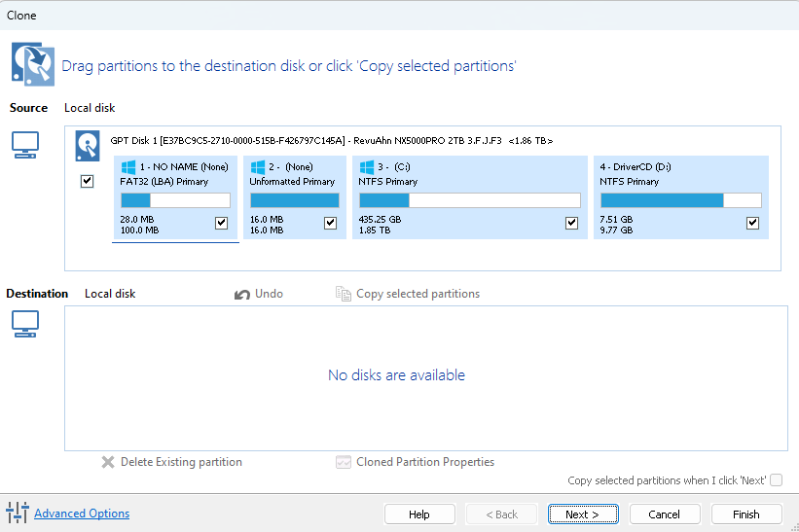Screen dimensions: 799x532
Task: Select the '4 - DriverCD (D:)' partition title
Action: [635, 167]
